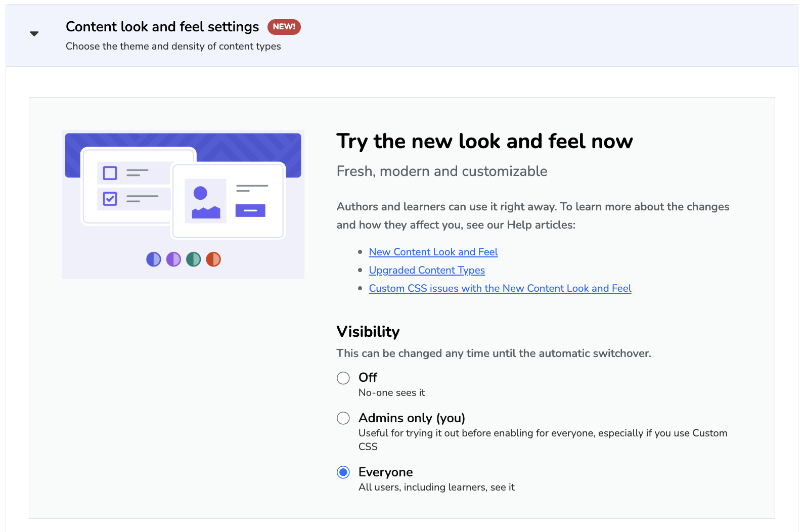Select the Off visibility radio button
The height and width of the screenshot is (532, 804).
click(x=343, y=378)
